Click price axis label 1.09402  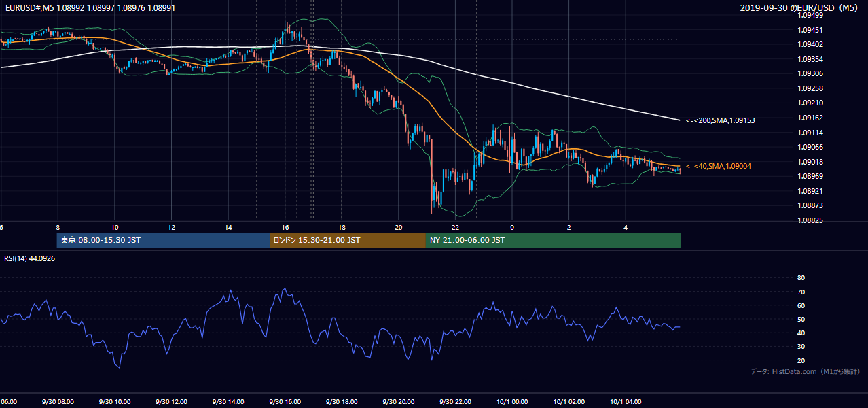click(810, 45)
